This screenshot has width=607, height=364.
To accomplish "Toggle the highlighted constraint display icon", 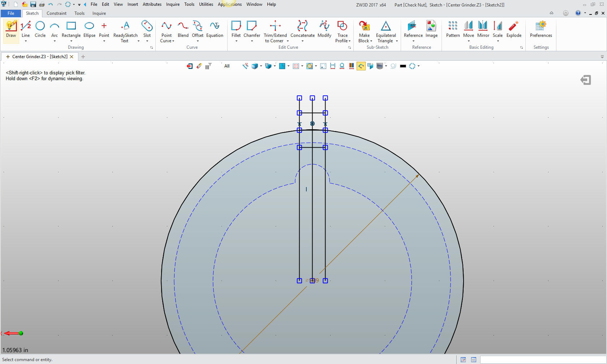I will (x=361, y=66).
